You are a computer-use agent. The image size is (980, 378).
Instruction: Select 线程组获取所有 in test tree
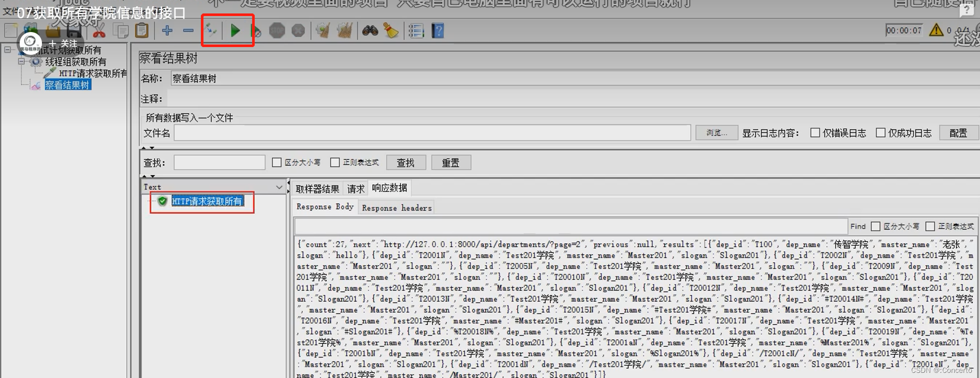76,62
